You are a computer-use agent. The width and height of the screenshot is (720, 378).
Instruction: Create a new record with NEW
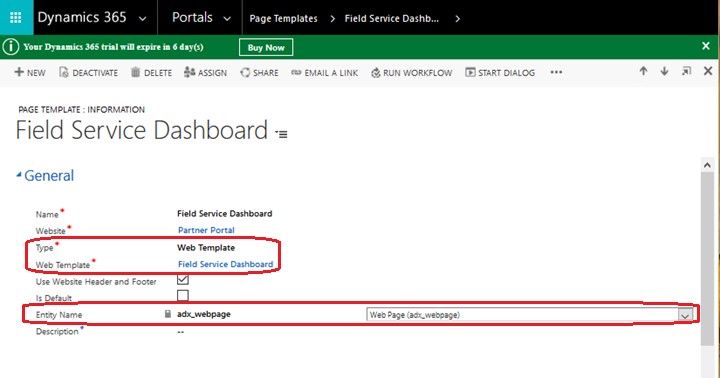pyautogui.click(x=30, y=73)
